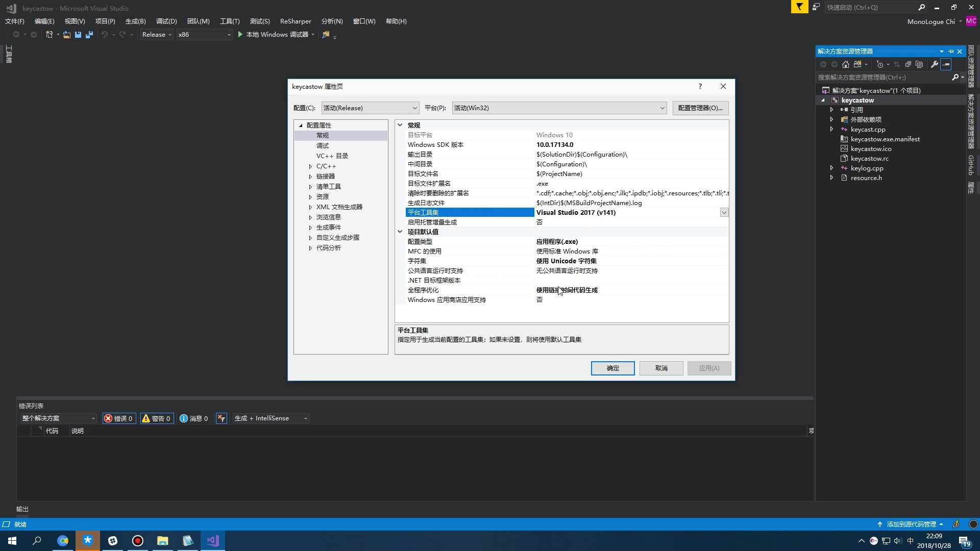Click the Find in Files toolbar icon
The width and height of the screenshot is (980, 551).
(326, 35)
